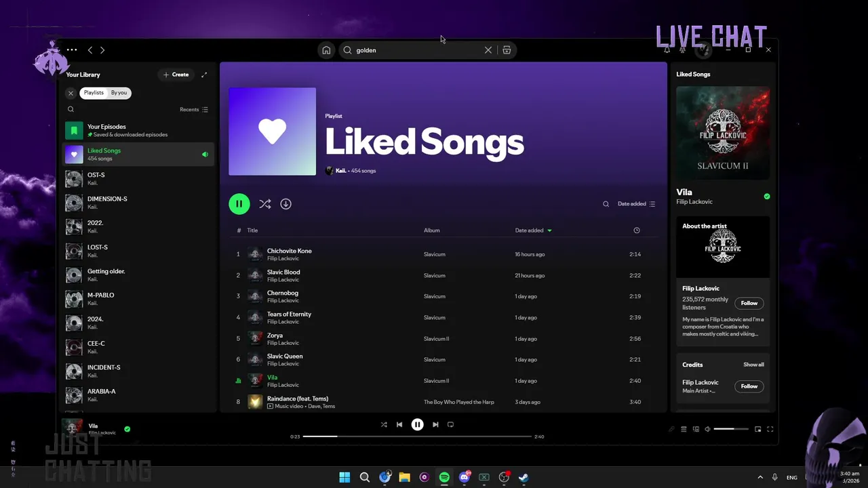Open the Mini player
The width and height of the screenshot is (868, 488).
(758, 429)
